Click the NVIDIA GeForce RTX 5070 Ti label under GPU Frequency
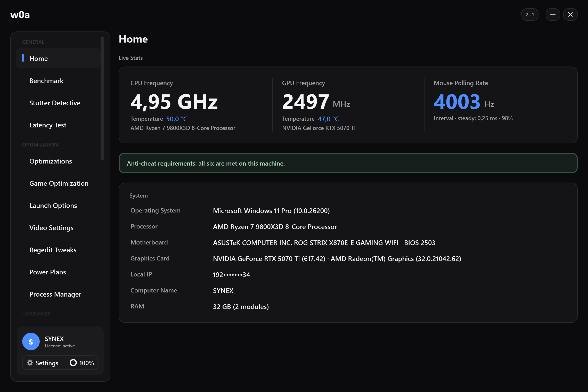588x392 pixels. click(x=319, y=128)
